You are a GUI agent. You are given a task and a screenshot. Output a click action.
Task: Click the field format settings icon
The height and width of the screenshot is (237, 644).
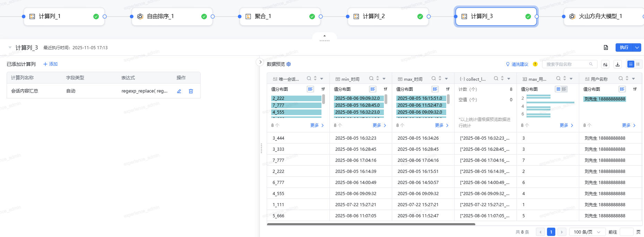[x=605, y=64]
